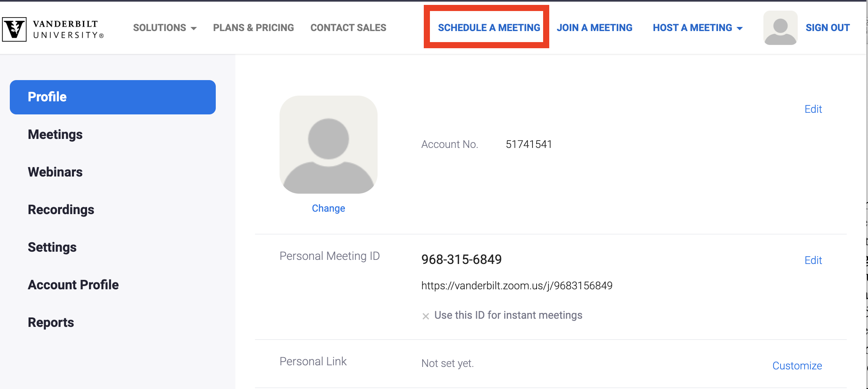Open Settings from the sidebar
The height and width of the screenshot is (389, 868).
point(52,247)
